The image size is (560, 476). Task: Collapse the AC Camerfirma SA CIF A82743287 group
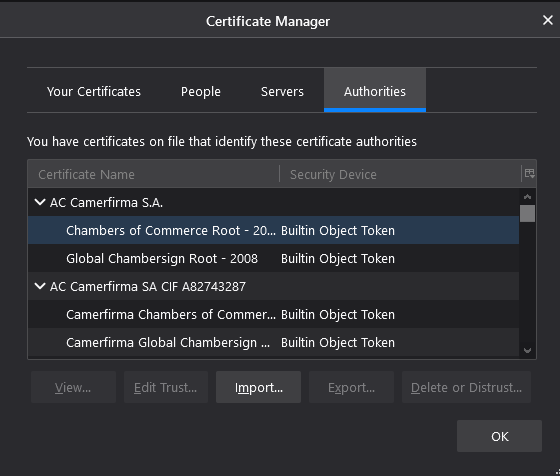[40, 286]
